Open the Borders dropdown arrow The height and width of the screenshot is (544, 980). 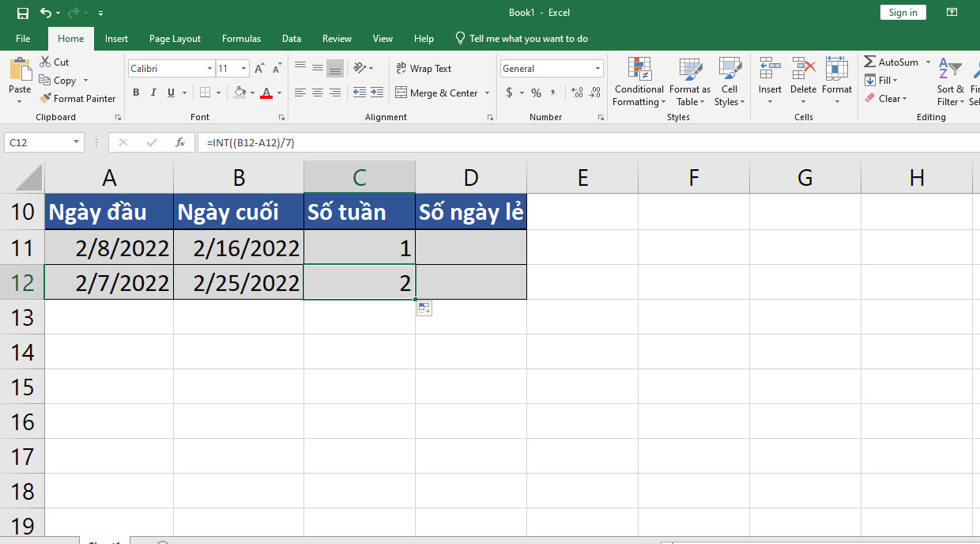pos(218,93)
